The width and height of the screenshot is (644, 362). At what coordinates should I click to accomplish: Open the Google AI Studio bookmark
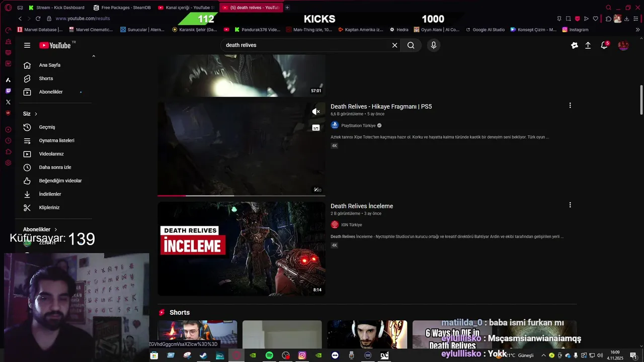tap(485, 30)
